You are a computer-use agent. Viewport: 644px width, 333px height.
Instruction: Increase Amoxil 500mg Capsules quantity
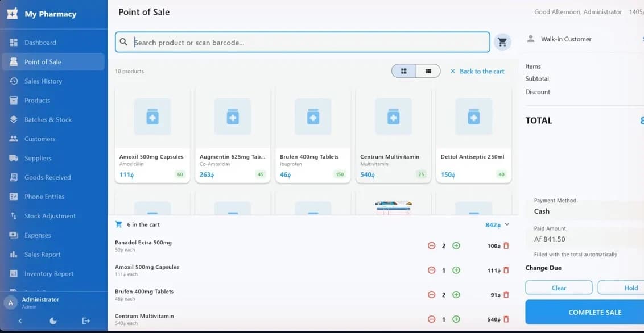(x=456, y=270)
